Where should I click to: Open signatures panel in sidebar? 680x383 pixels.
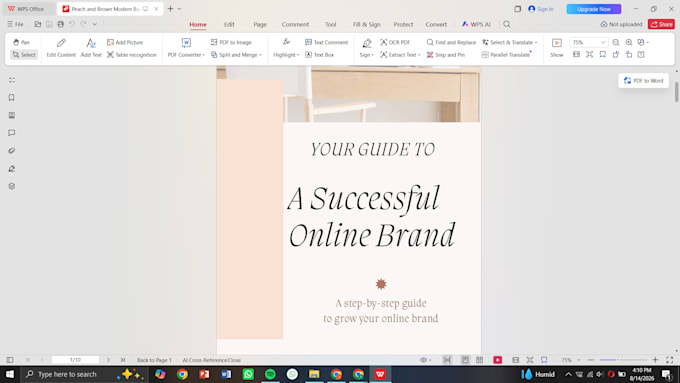tap(12, 168)
